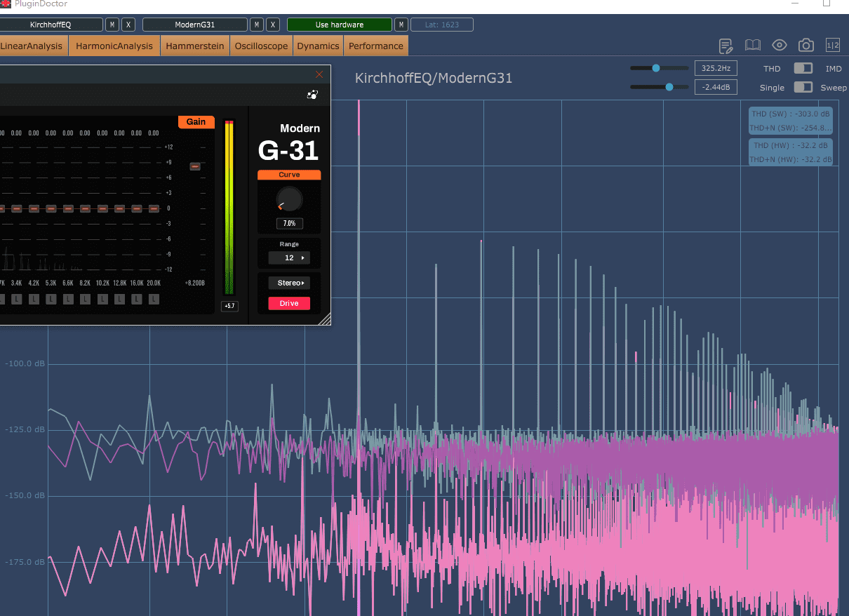849x616 pixels.
Task: Click the Use hardware button
Action: (340, 25)
